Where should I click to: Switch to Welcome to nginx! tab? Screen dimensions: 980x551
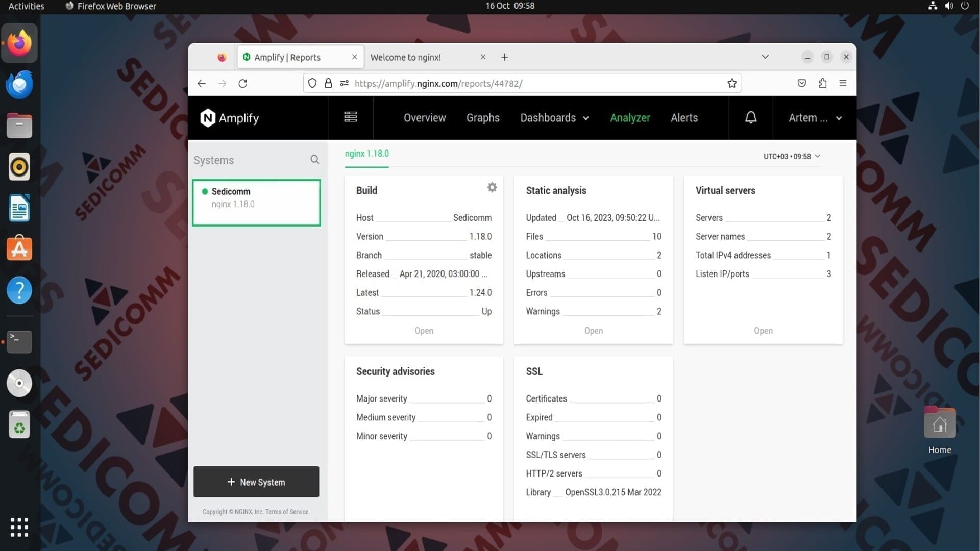pyautogui.click(x=406, y=57)
